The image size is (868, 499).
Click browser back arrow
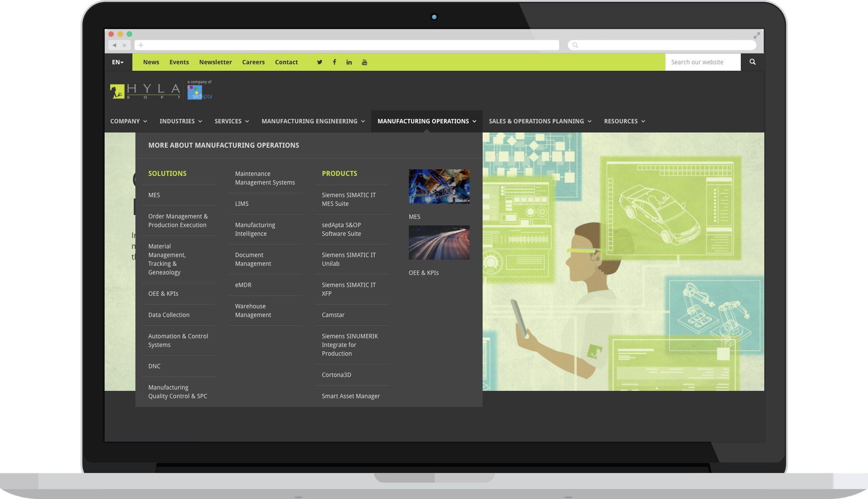coord(115,45)
